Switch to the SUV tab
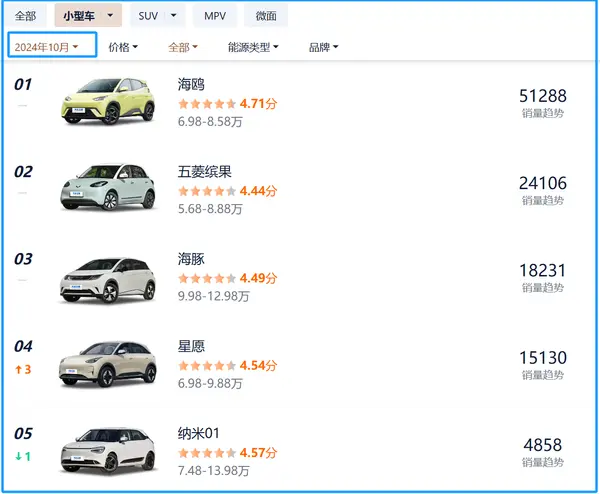This screenshot has height=494, width=600. click(x=148, y=16)
